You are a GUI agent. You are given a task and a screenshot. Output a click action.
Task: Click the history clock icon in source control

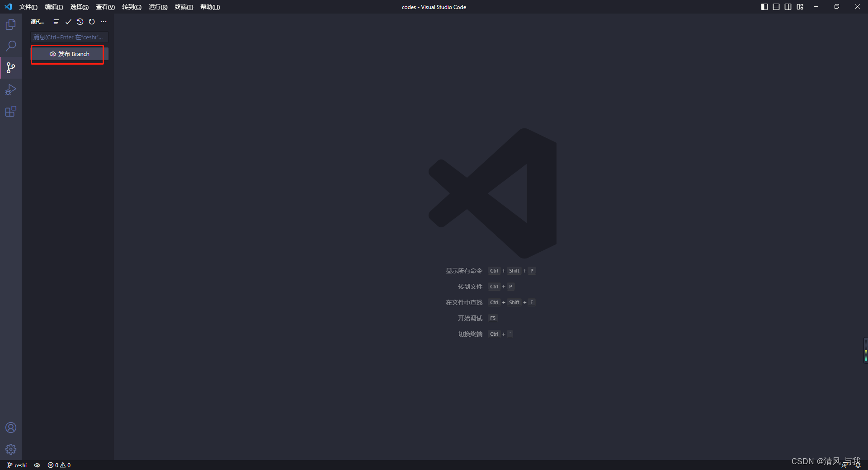[80, 22]
